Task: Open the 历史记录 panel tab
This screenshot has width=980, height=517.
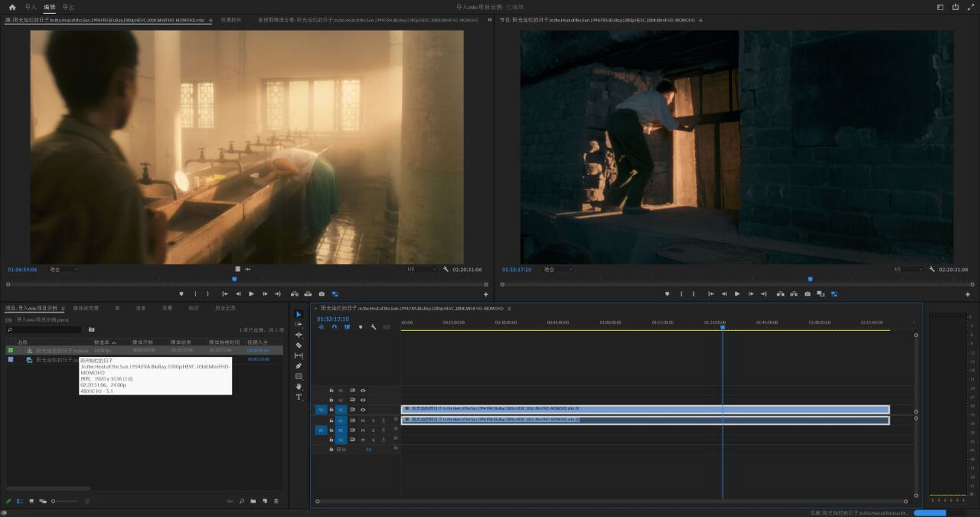Action: [x=225, y=308]
